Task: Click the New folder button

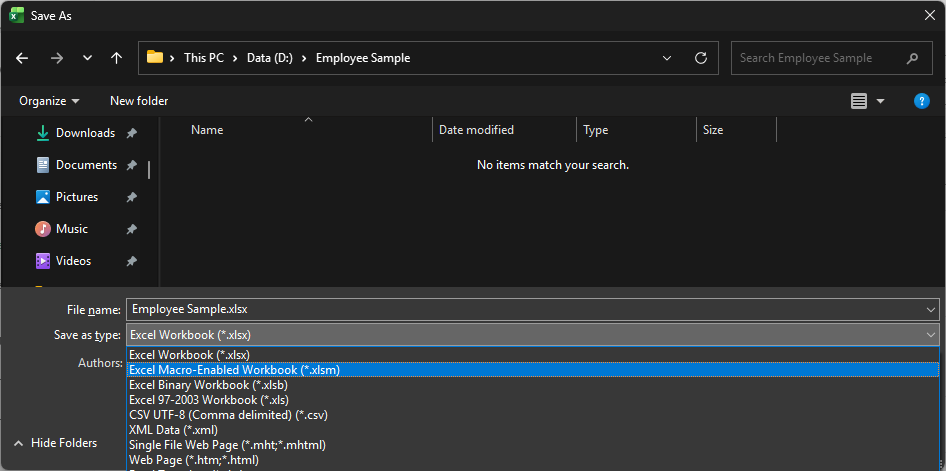Action: (139, 101)
